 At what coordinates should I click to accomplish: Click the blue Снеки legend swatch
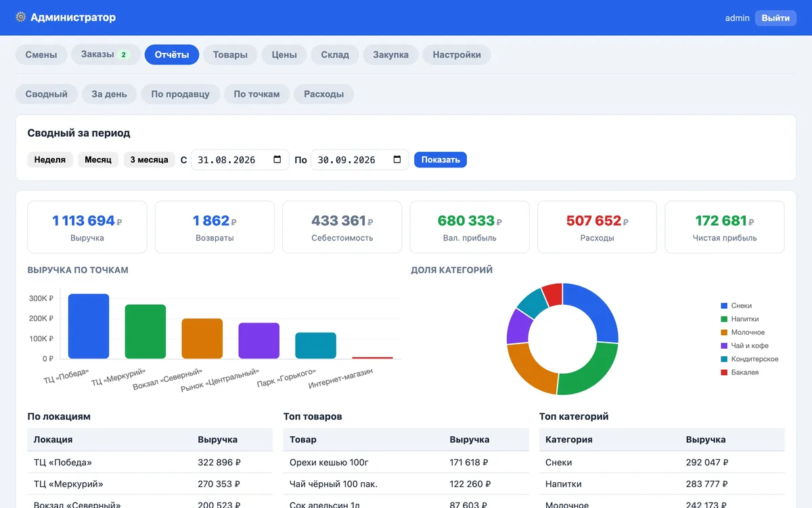[x=724, y=305]
